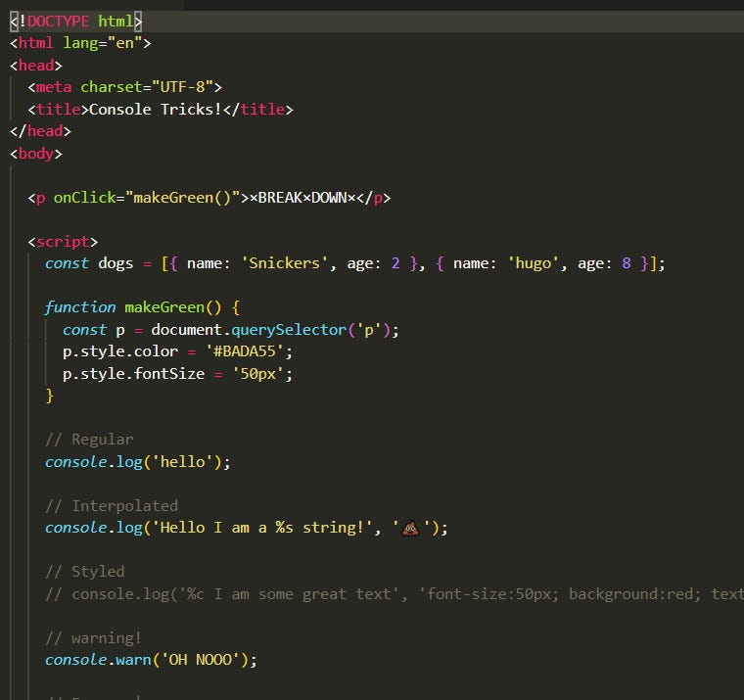Click the 'hello' string in console.log

183,462
